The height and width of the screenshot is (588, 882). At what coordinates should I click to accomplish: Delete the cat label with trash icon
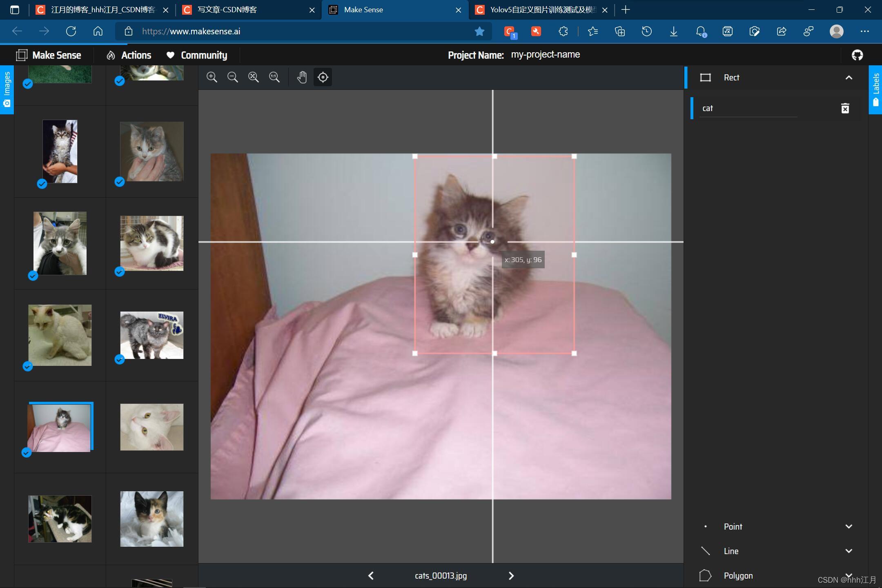coord(845,108)
